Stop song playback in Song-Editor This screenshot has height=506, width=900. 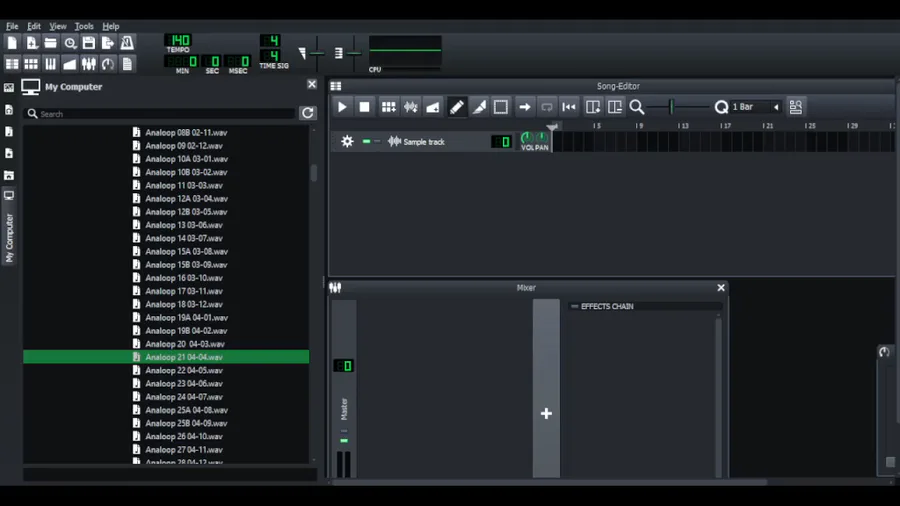[364, 107]
